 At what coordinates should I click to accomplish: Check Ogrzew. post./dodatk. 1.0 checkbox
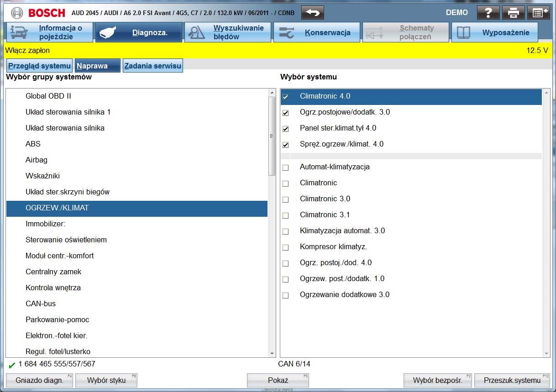(285, 279)
